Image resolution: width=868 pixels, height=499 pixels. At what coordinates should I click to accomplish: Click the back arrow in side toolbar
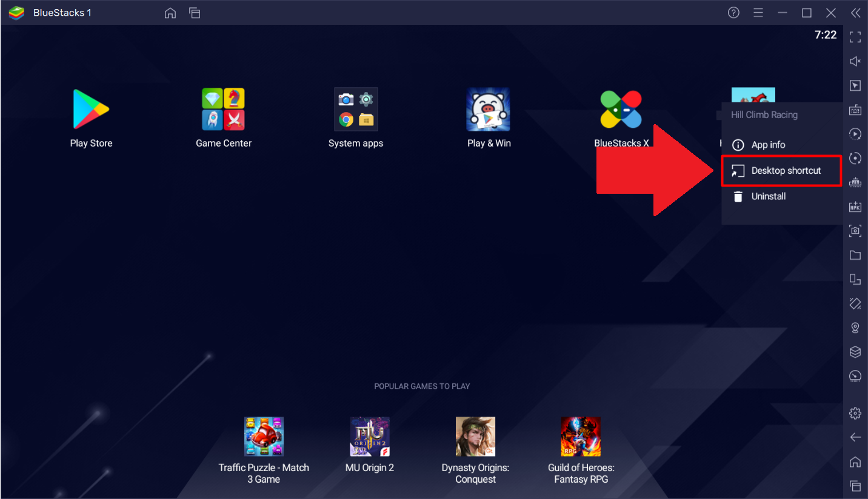click(855, 437)
